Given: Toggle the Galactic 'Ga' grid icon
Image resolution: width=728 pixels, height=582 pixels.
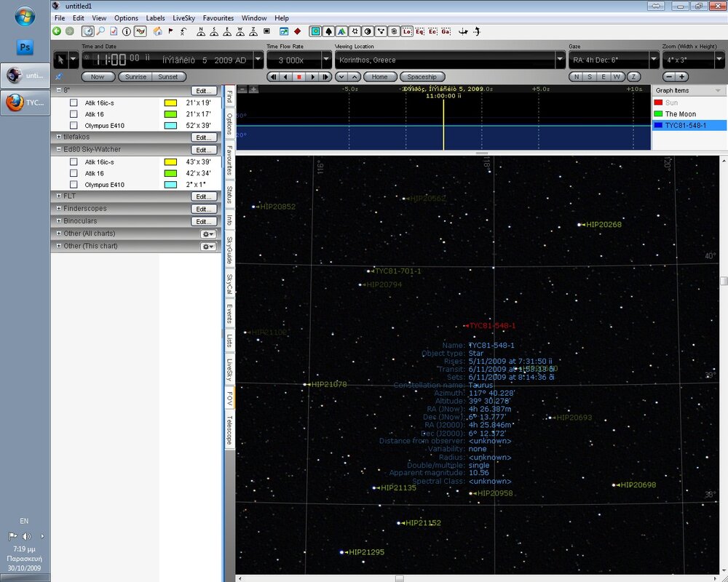Looking at the screenshot, I should pyautogui.click(x=446, y=31).
